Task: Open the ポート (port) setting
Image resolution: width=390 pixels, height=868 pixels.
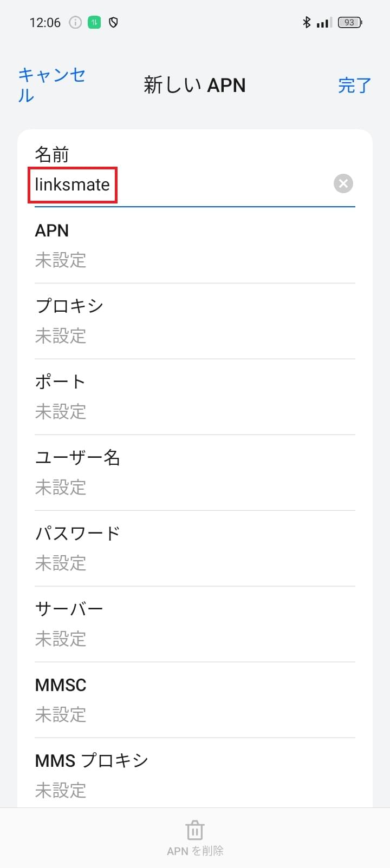Action: (195, 397)
